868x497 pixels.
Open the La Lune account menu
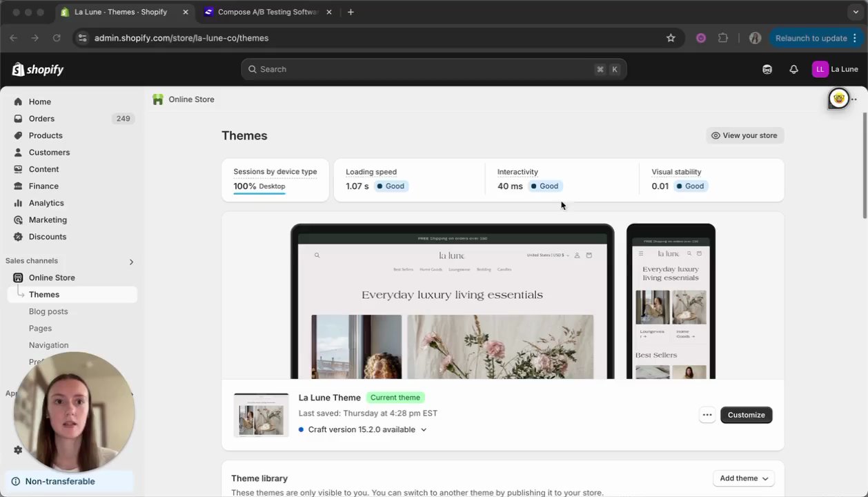click(x=836, y=69)
